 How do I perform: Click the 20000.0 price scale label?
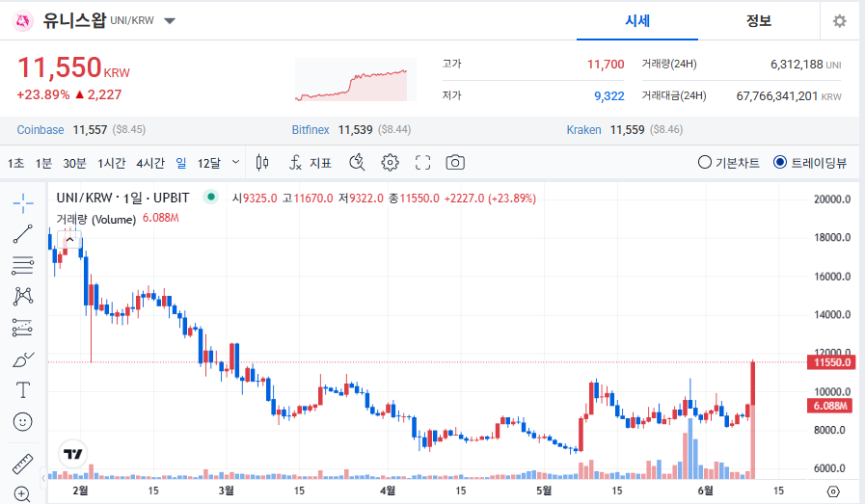point(832,199)
